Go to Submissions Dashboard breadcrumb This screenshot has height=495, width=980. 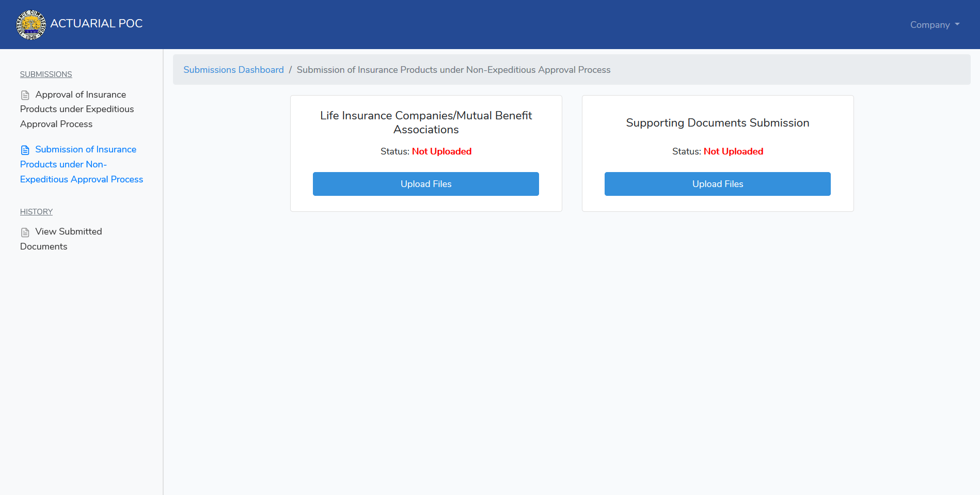(233, 70)
